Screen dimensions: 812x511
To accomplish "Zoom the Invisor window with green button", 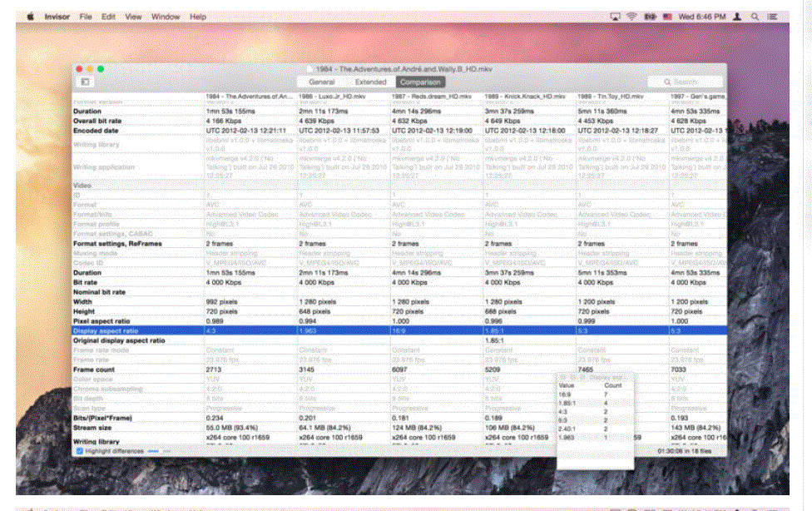I will (101, 69).
